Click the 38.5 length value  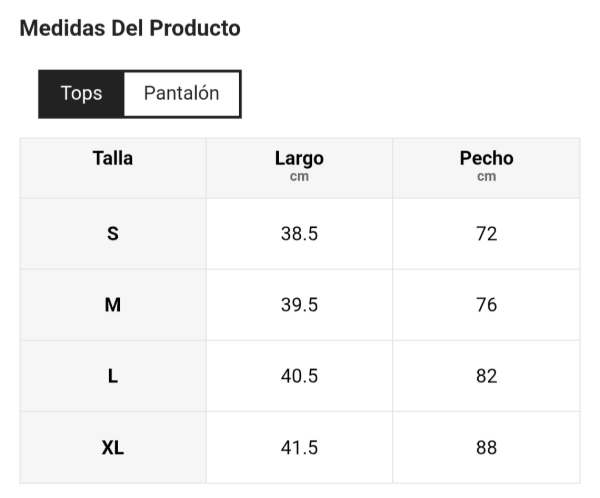(x=299, y=234)
